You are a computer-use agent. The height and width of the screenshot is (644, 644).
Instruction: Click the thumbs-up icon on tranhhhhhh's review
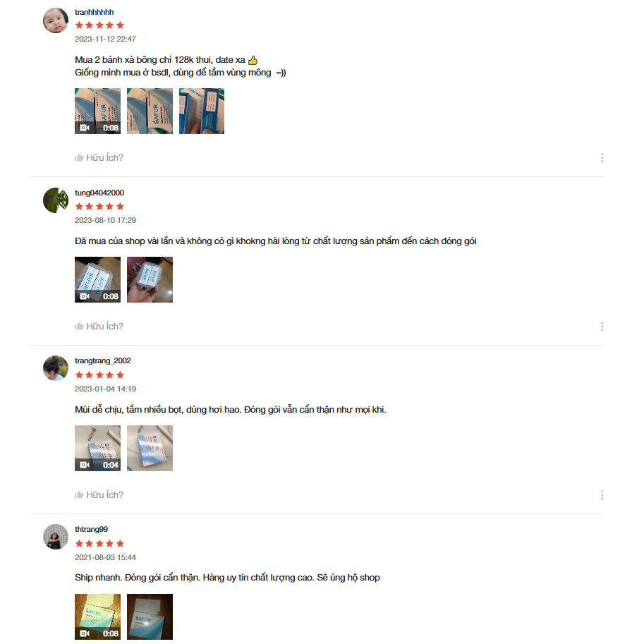(79, 158)
